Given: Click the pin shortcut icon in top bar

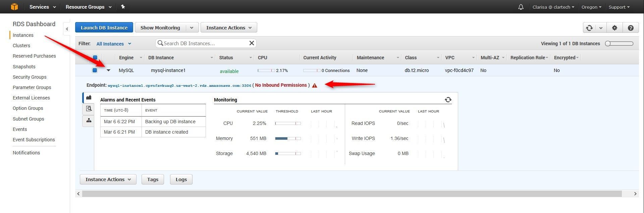Looking at the screenshot, I should click(x=123, y=7).
